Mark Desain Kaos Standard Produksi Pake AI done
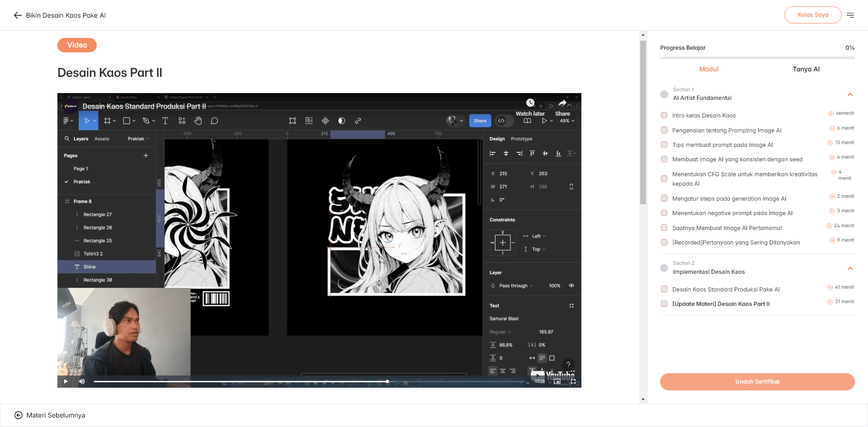 [664, 289]
